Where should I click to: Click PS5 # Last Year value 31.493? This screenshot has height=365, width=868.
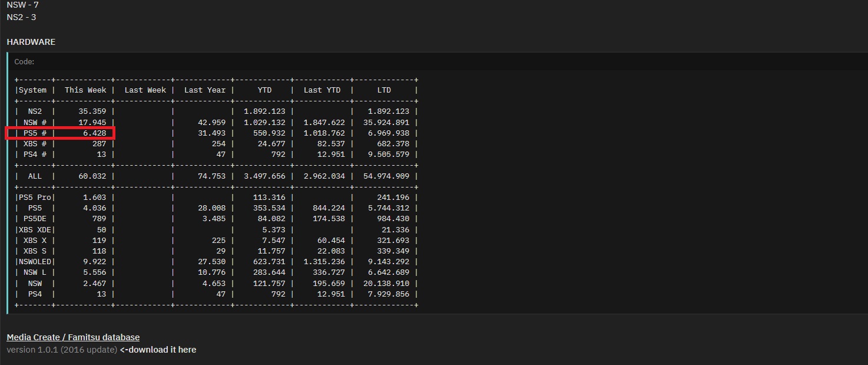[x=211, y=133]
